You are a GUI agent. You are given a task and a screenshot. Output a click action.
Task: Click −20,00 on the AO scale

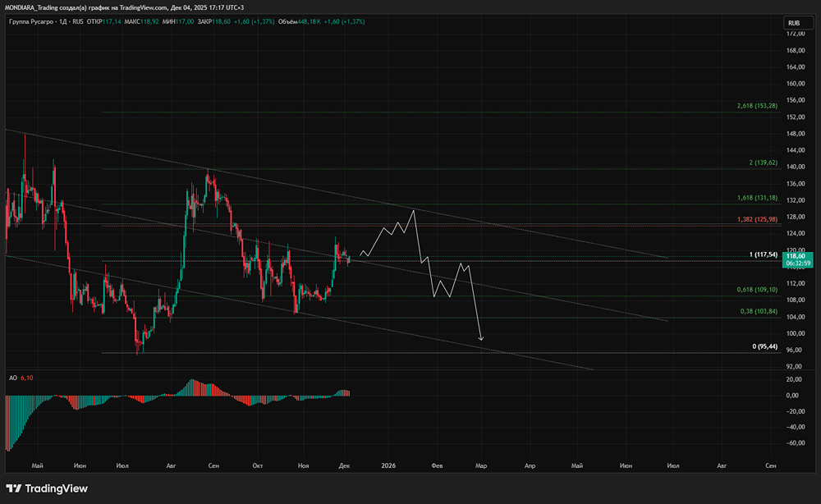(794, 411)
